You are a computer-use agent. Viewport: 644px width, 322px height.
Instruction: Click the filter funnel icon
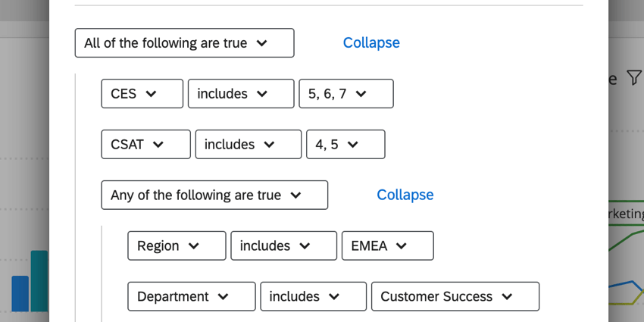click(634, 78)
